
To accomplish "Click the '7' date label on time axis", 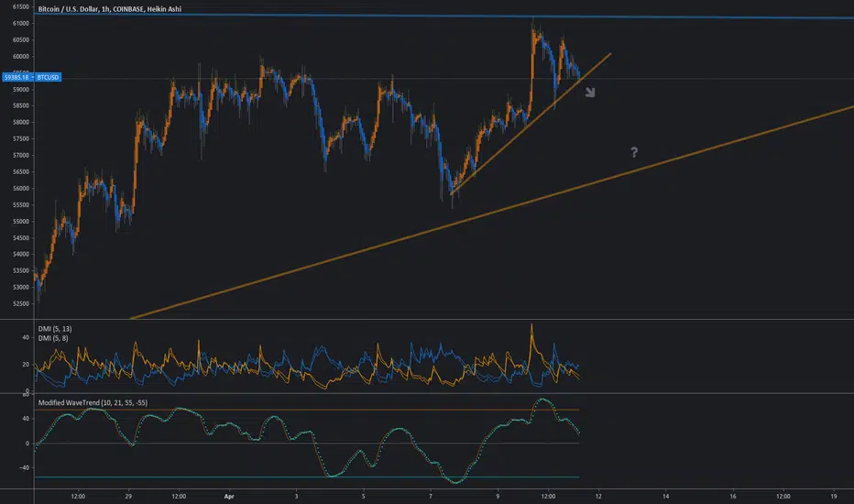I will tap(431, 497).
